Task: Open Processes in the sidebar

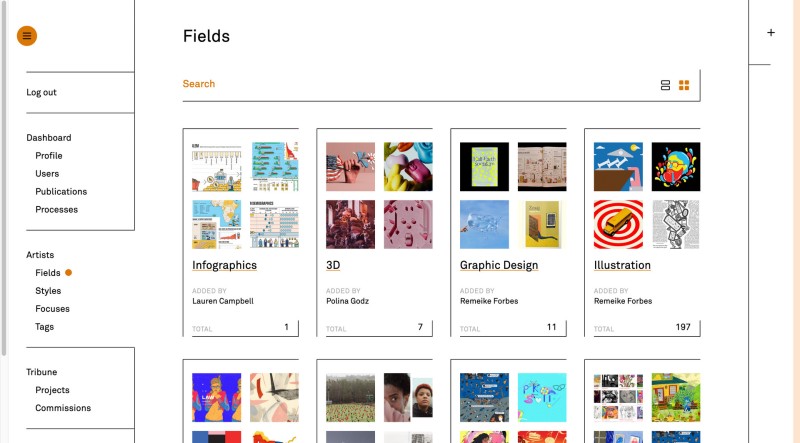Action: coord(56,210)
